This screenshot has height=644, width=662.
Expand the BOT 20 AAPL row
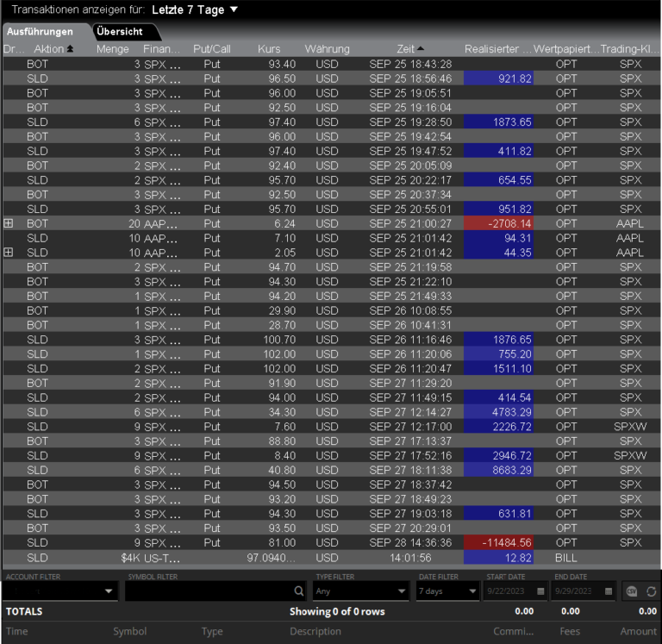point(9,223)
